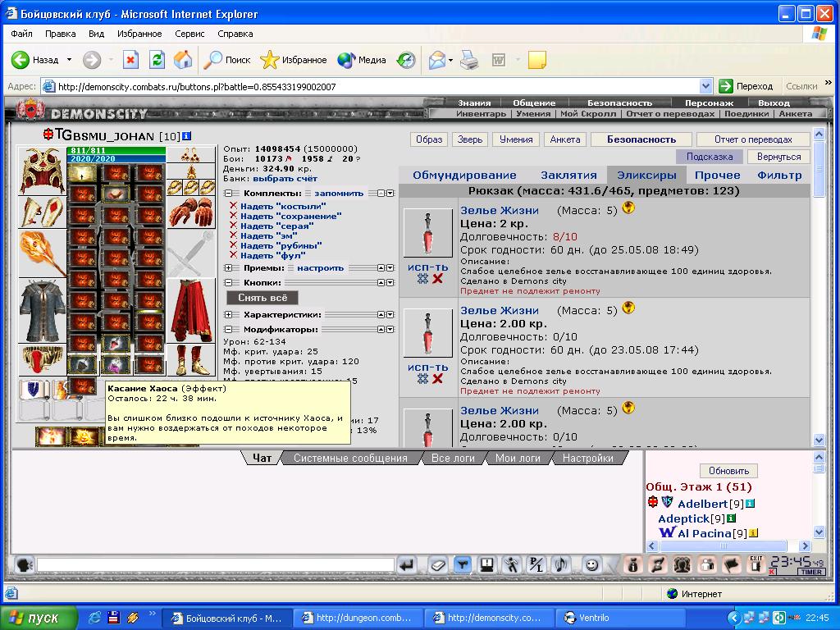Click the flaming mace weapon slot
This screenshot has height=630, width=840.
(x=42, y=253)
